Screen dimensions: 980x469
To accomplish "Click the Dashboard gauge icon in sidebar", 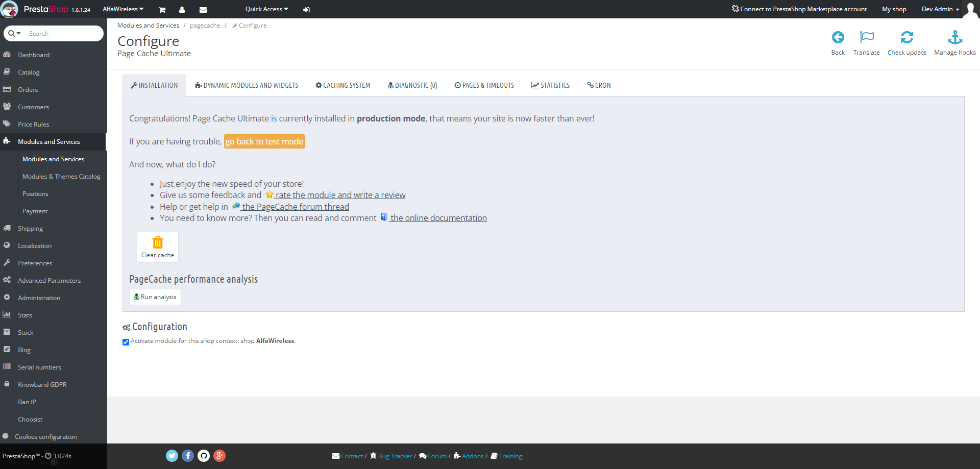I will [7, 55].
